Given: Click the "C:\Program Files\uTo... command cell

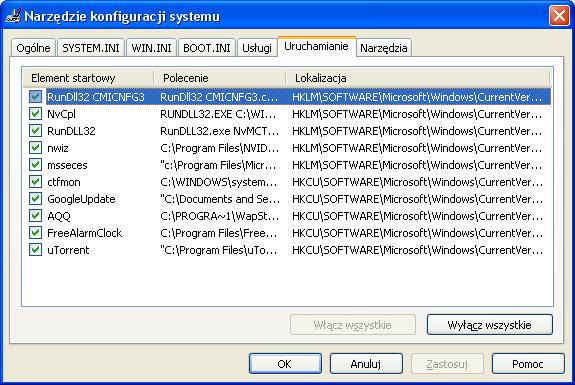Looking at the screenshot, I should click(218, 250).
